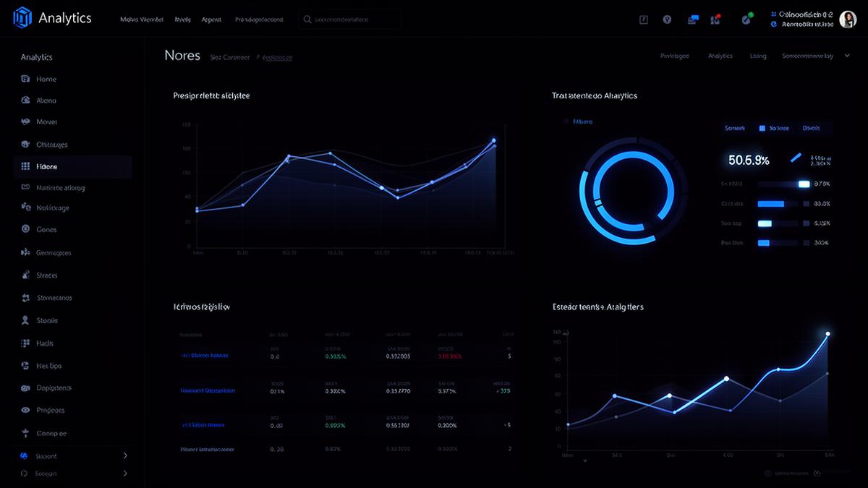Viewport: 868px width, 488px height.
Task: Open the Kolliorage sidebar item
Action: point(43,207)
